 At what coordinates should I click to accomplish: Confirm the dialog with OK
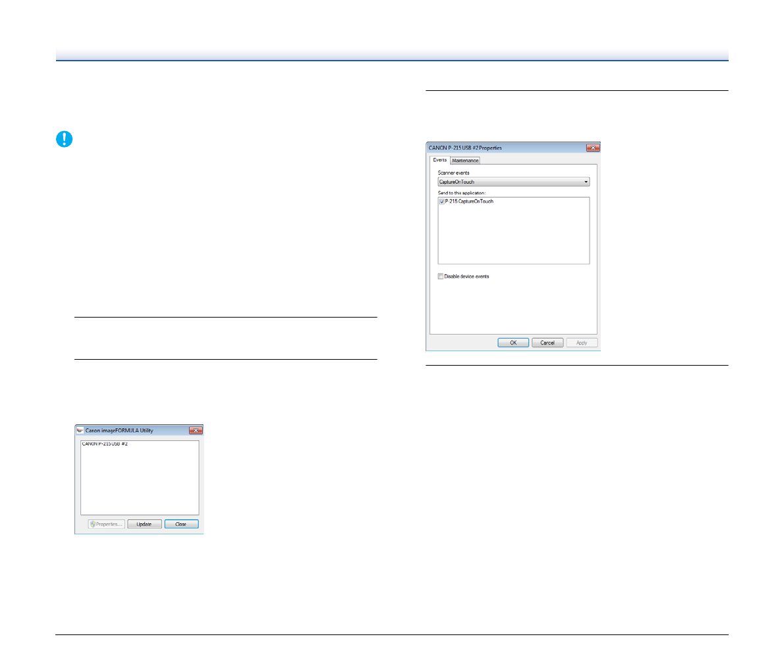[x=513, y=343]
